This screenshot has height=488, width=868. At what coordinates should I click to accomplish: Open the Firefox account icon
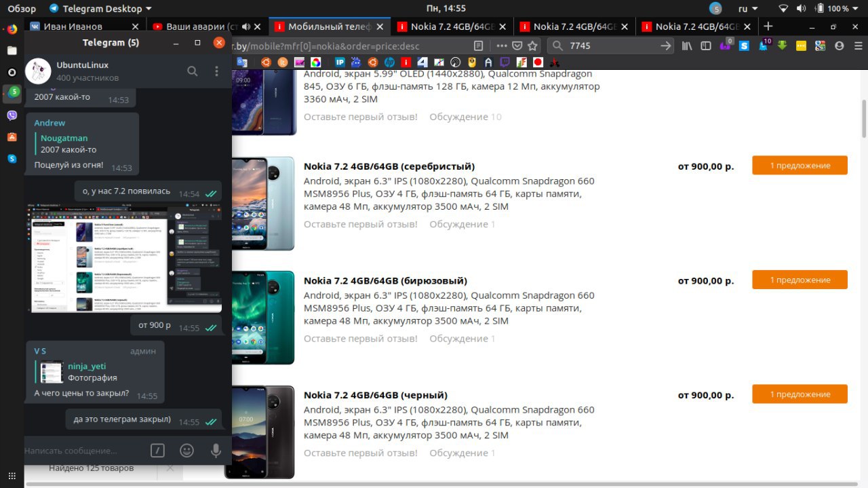(x=839, y=46)
